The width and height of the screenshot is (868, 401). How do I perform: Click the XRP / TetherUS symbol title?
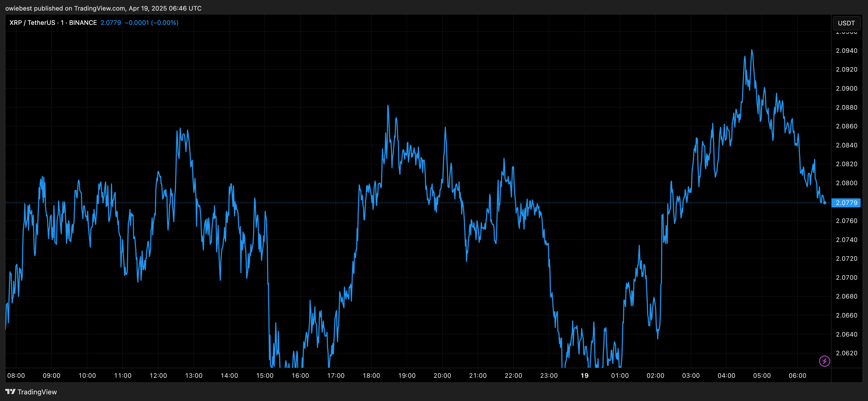point(32,22)
